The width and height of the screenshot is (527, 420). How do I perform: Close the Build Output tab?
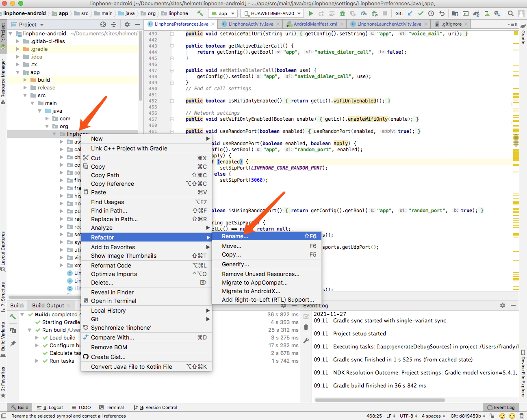(x=69, y=306)
